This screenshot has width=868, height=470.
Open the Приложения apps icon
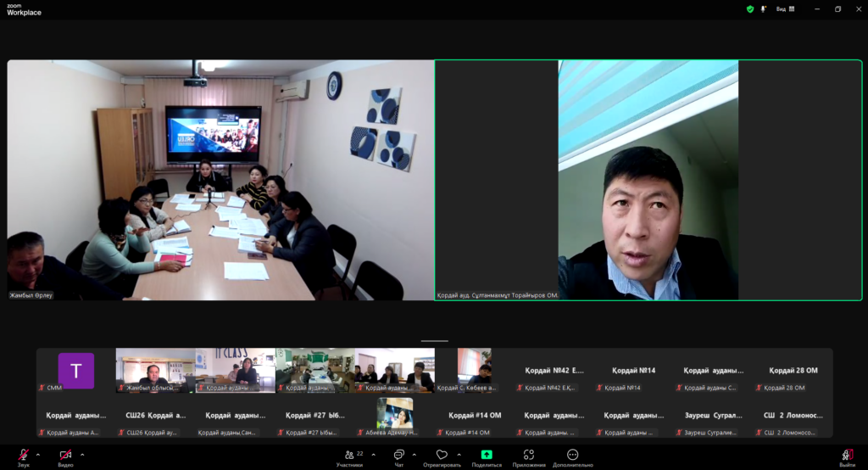[x=529, y=456]
